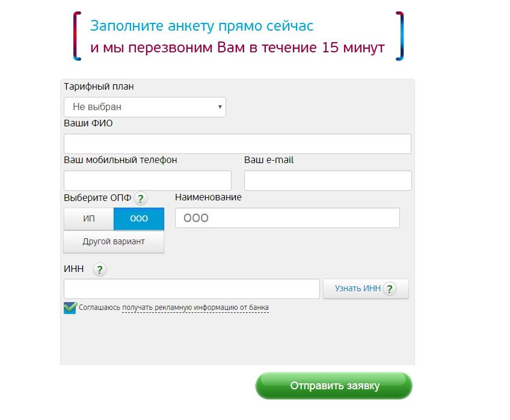Click the question icon inside Узнать ИНН button
Viewport: 510px width, 420px height.
[x=390, y=289]
